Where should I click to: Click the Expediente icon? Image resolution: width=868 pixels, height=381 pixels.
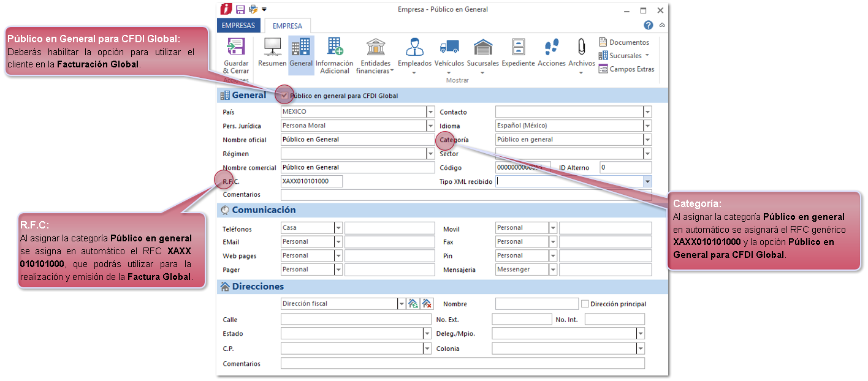click(518, 47)
